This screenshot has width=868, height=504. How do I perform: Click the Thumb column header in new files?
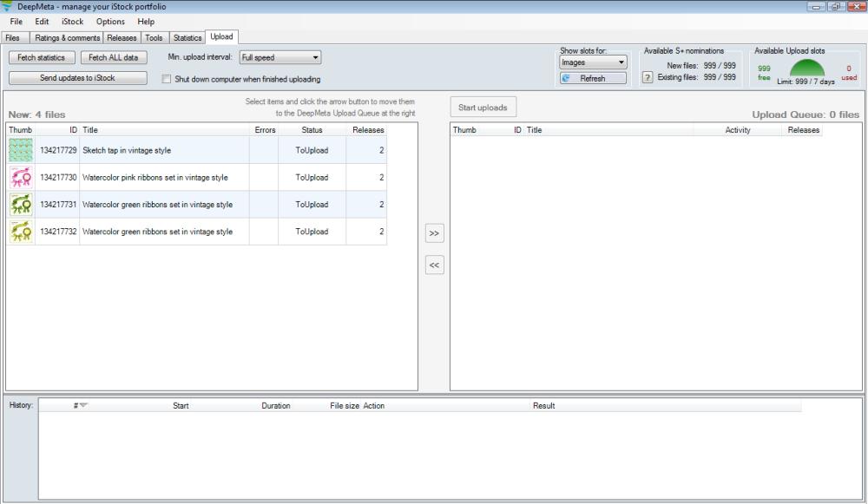point(21,130)
